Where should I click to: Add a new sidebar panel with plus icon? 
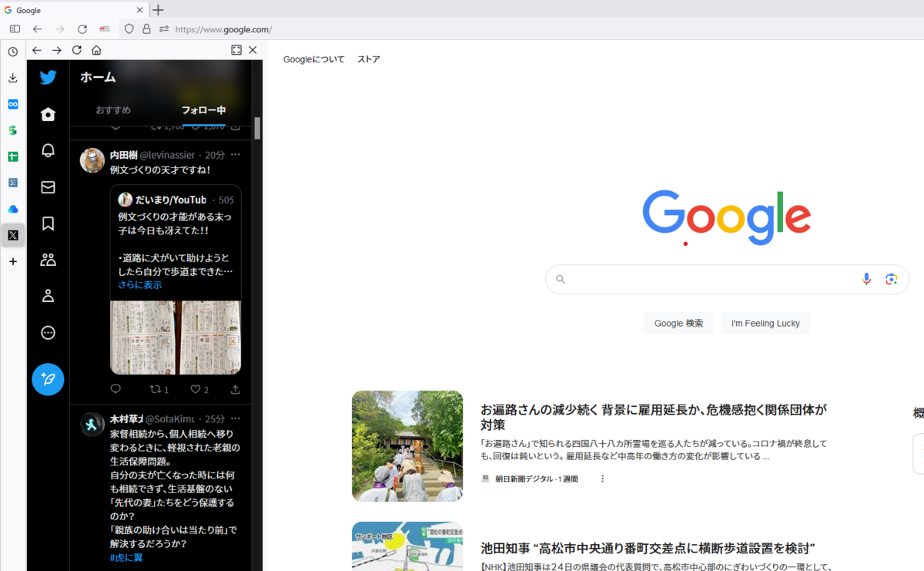[13, 261]
